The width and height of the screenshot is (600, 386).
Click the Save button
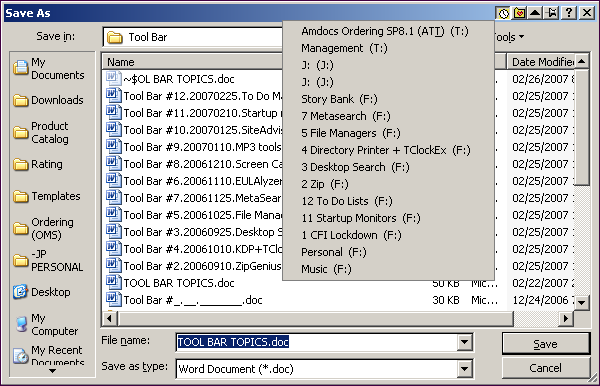click(545, 344)
